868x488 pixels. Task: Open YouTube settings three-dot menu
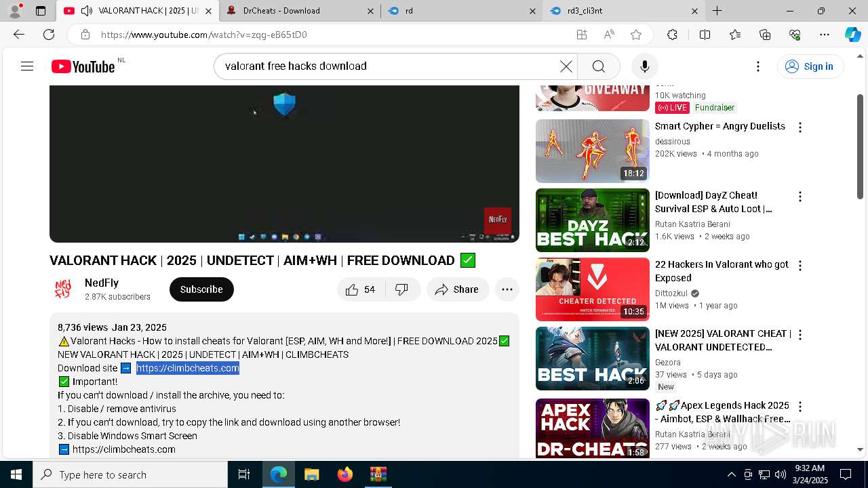point(758,66)
